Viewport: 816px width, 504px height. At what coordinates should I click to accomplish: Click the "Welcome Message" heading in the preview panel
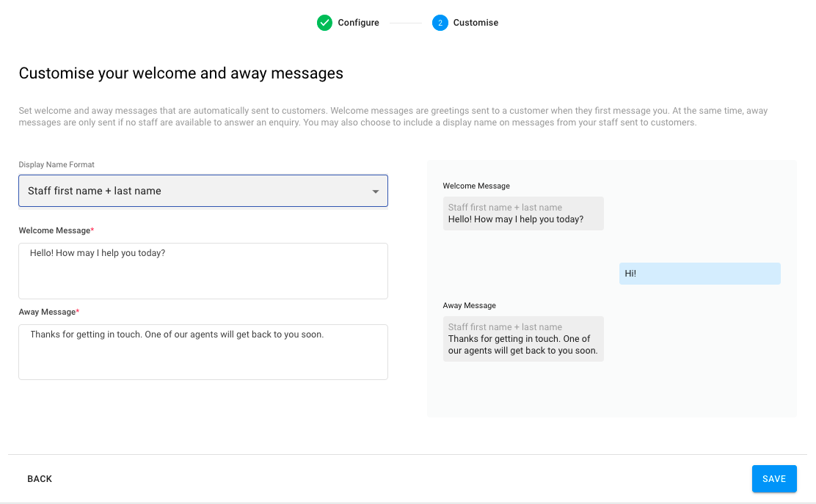(x=476, y=186)
